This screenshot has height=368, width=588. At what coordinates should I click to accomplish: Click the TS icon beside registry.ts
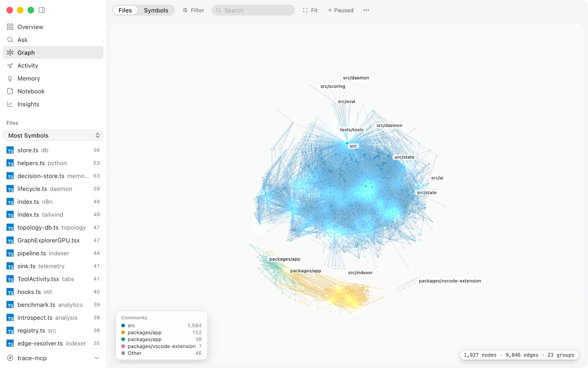coord(10,331)
